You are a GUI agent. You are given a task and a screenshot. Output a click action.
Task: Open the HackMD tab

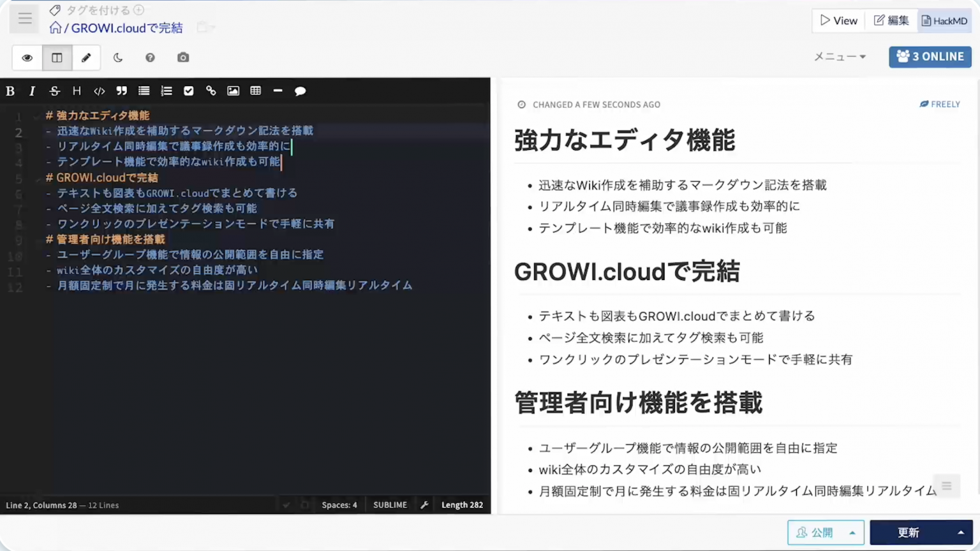point(944,20)
